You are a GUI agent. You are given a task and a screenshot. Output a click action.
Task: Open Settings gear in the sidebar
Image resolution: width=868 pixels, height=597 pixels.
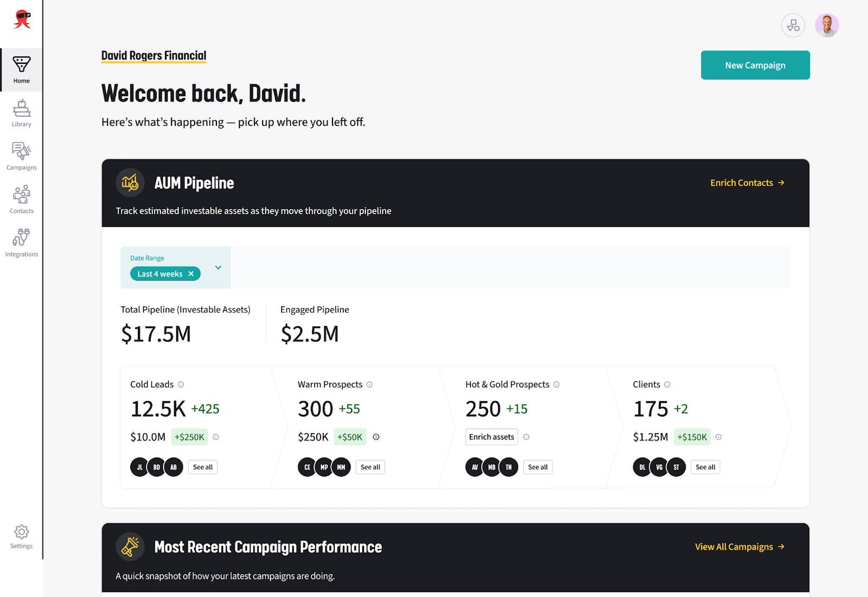(x=21, y=536)
